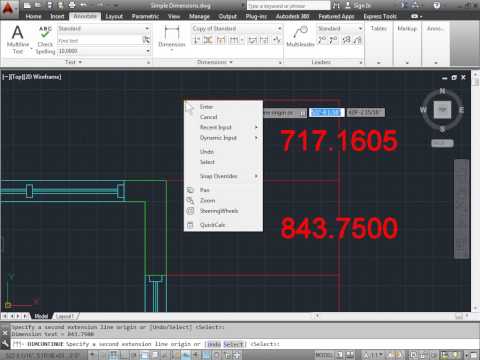
Task: Click the Top view control label
Action: tap(16, 77)
